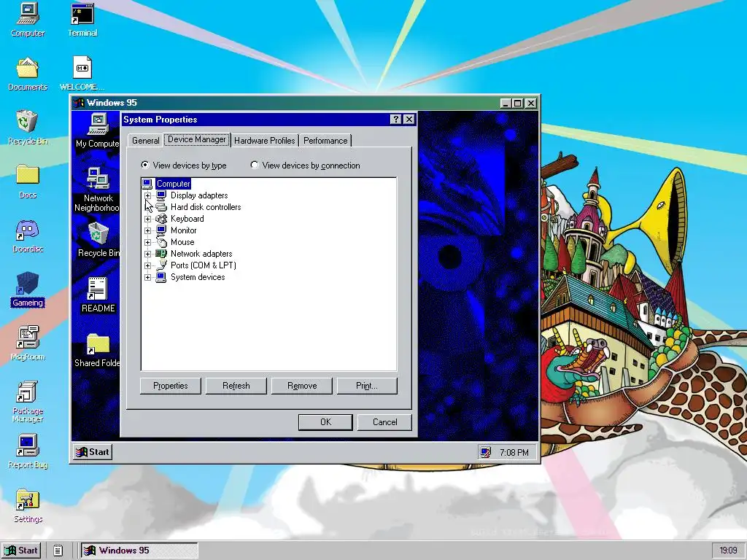Launch the Doordisc shortcut icon

[28, 230]
